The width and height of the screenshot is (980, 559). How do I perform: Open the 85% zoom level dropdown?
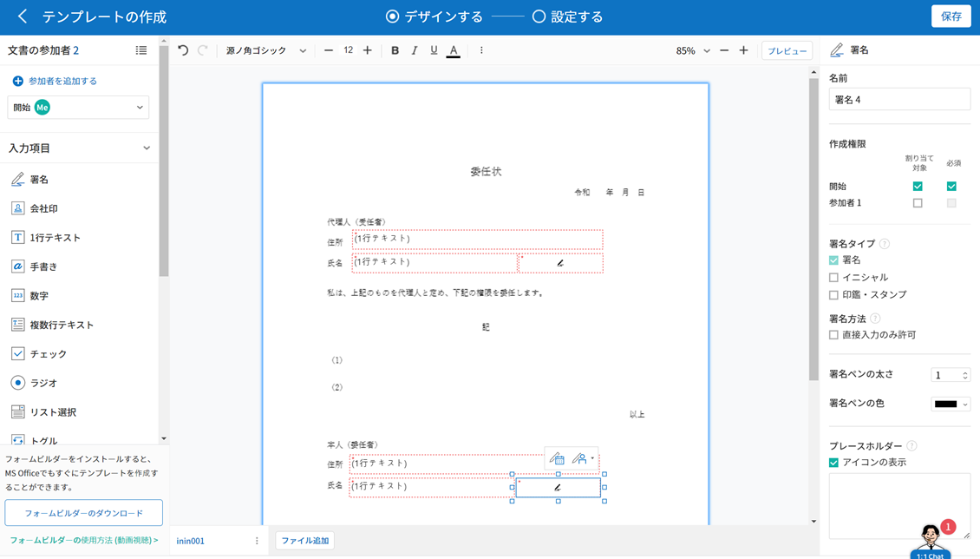tap(692, 50)
